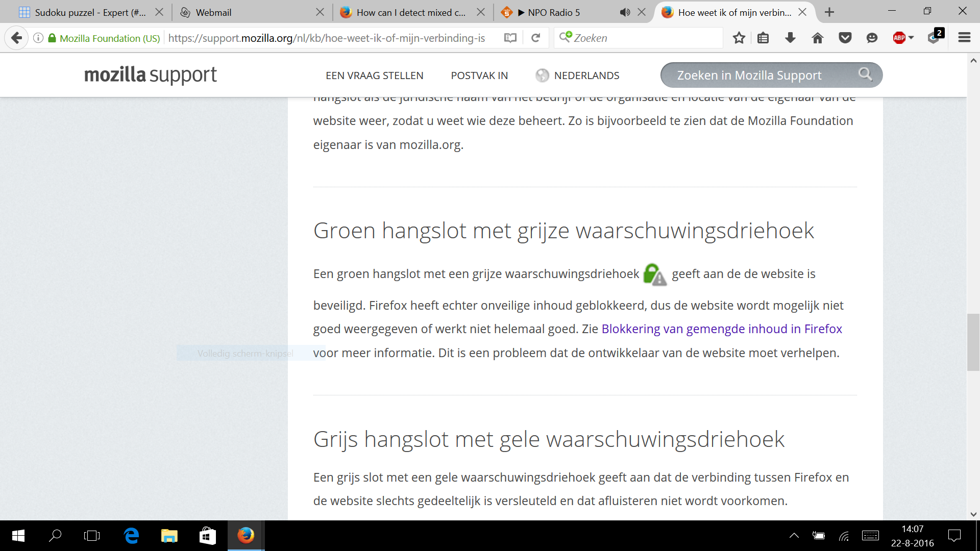Click the green padlock with grey triangle image
The width and height of the screenshot is (980, 551).
coord(655,274)
